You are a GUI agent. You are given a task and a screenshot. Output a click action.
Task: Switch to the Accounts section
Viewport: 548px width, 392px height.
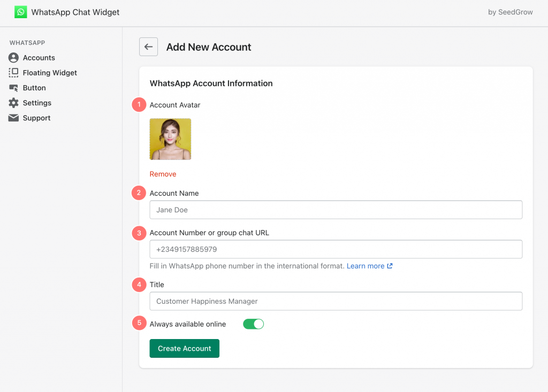pyautogui.click(x=39, y=58)
